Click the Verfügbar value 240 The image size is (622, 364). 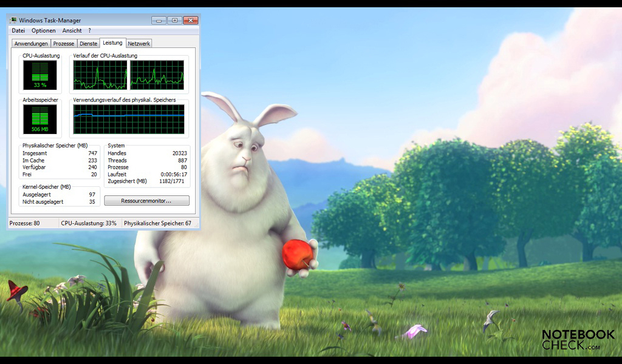click(x=93, y=167)
